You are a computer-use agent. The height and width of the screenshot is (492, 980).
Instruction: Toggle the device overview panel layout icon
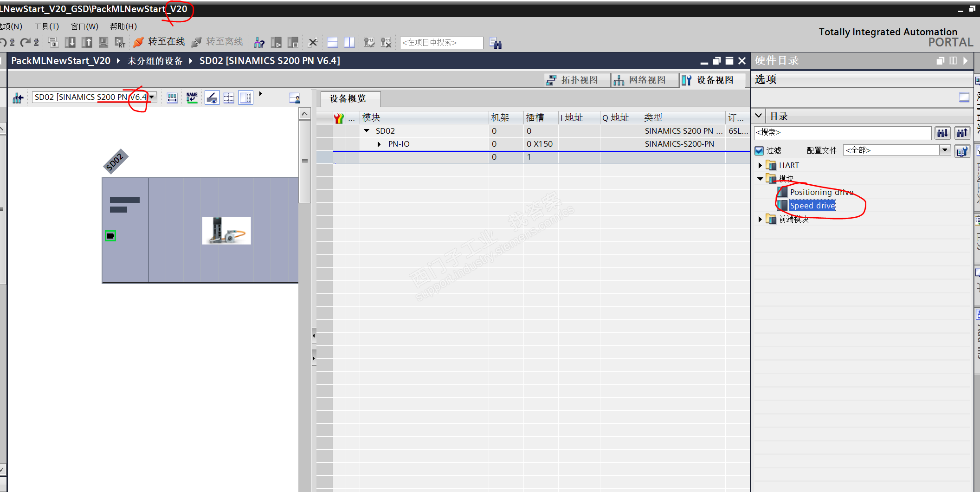click(x=245, y=98)
